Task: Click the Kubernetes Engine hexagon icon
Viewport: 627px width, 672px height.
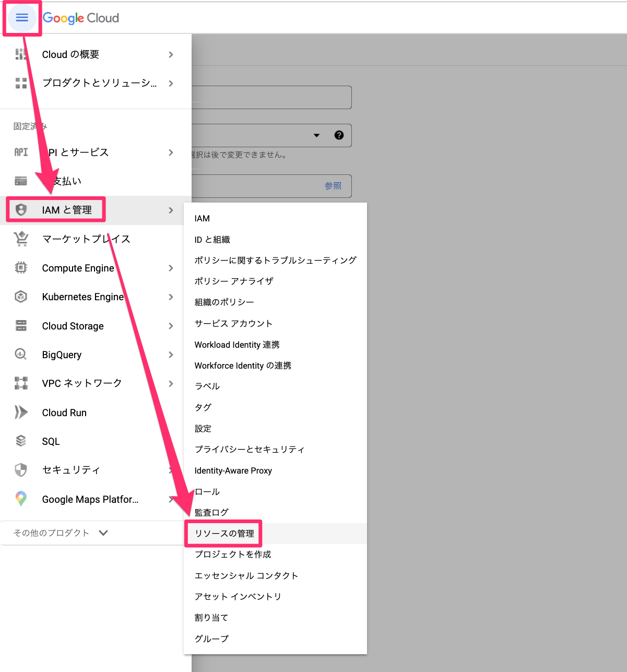Action: tap(21, 297)
